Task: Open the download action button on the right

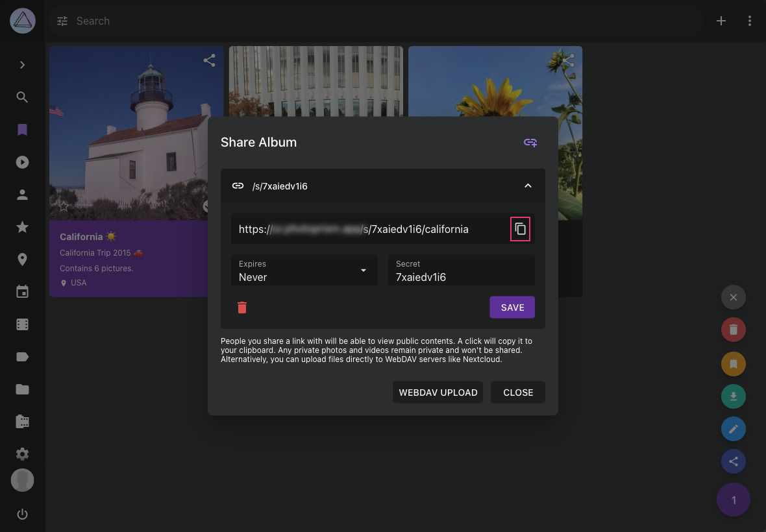Action: click(x=734, y=396)
